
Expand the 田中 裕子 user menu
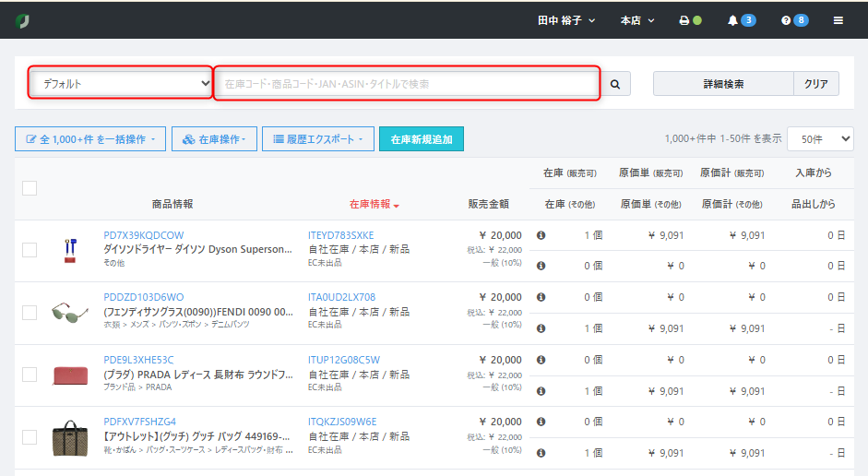pyautogui.click(x=566, y=20)
